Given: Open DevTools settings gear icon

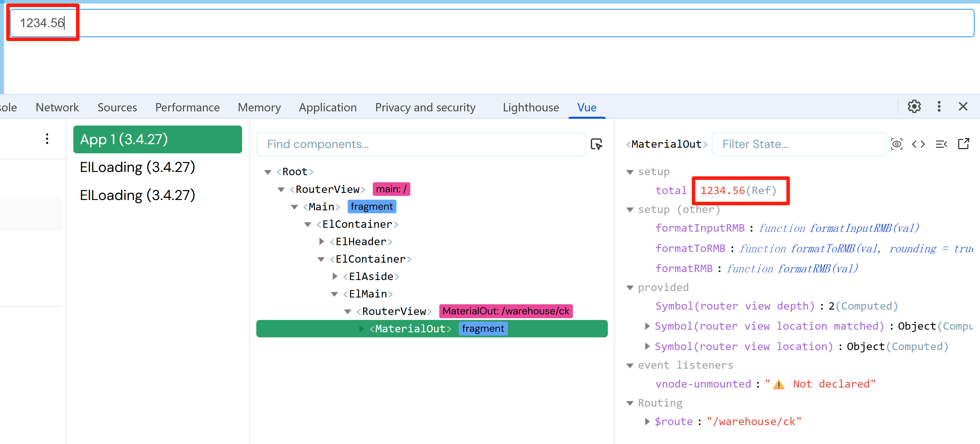Looking at the screenshot, I should coord(914,106).
